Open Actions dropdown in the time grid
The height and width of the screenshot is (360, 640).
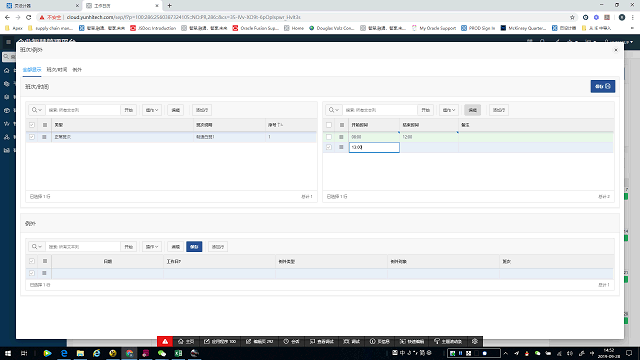tap(449, 110)
